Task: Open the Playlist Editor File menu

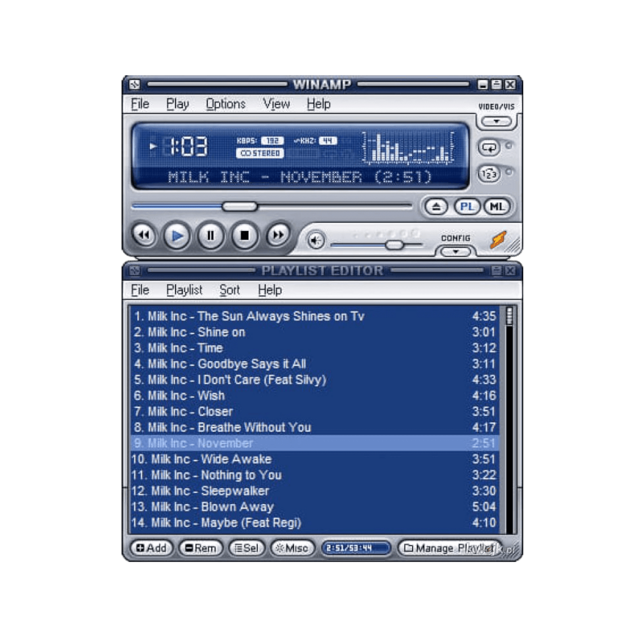Action: 140,290
